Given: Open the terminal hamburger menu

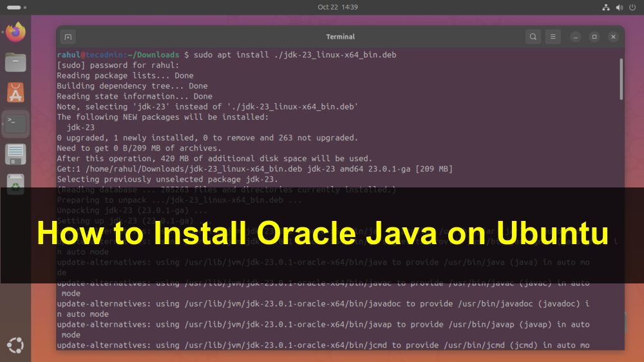Looking at the screenshot, I should [x=553, y=37].
